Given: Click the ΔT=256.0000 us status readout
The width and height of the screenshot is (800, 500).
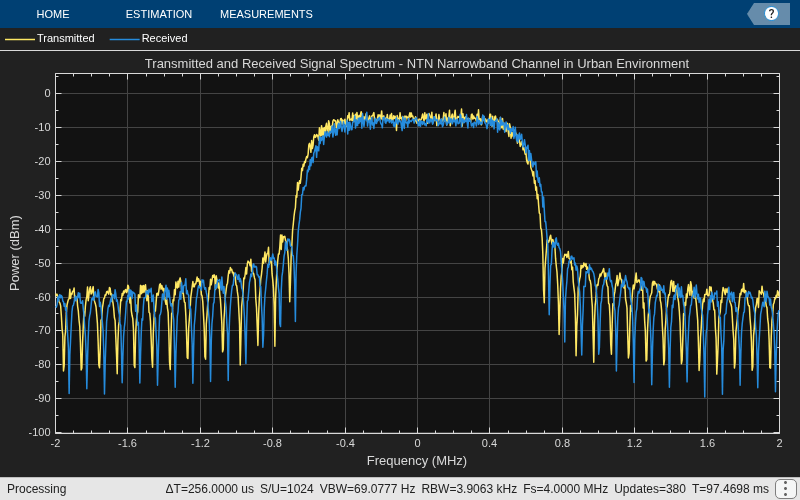Looking at the screenshot, I should 209,489.
